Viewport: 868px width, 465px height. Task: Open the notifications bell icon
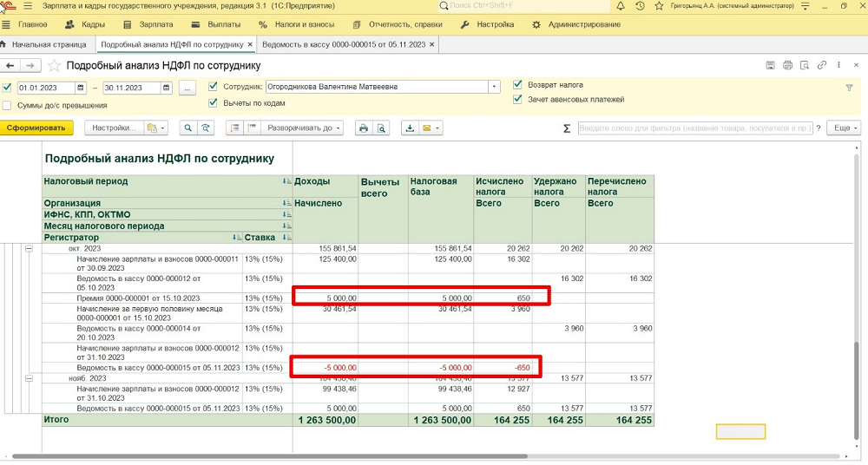pos(621,7)
